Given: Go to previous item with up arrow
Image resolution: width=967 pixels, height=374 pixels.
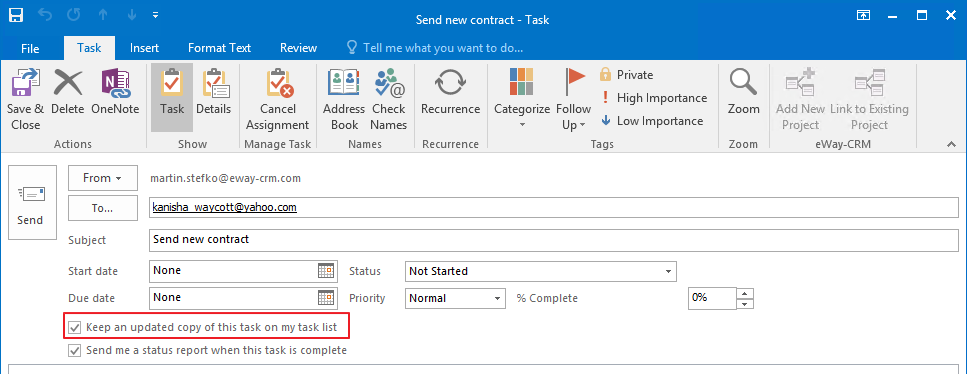Looking at the screenshot, I should tap(103, 15).
